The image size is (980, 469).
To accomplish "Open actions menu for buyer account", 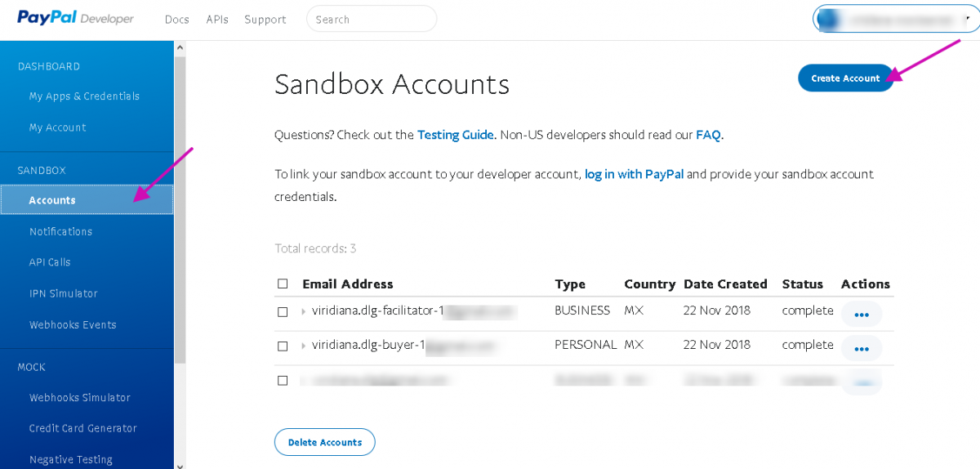I will click(x=861, y=348).
